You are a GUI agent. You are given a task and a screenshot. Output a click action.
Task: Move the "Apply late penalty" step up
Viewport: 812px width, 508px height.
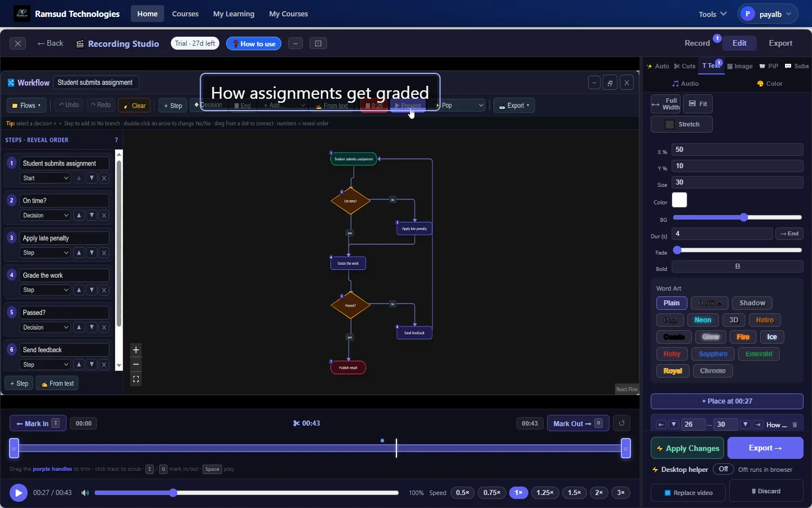80,253
